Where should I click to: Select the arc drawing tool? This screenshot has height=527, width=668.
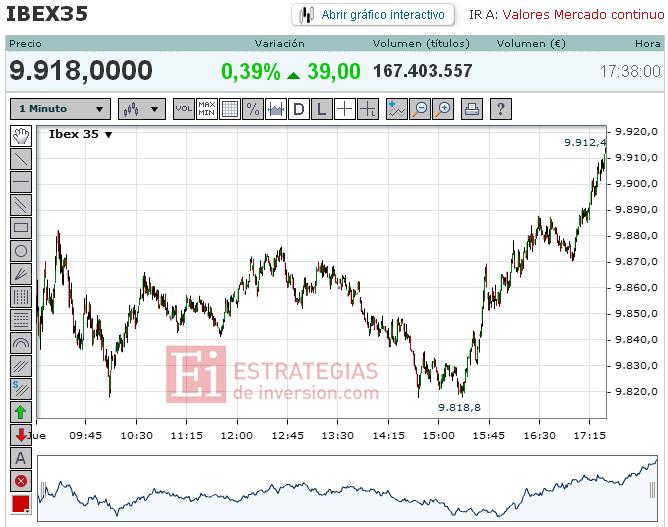pyautogui.click(x=20, y=343)
